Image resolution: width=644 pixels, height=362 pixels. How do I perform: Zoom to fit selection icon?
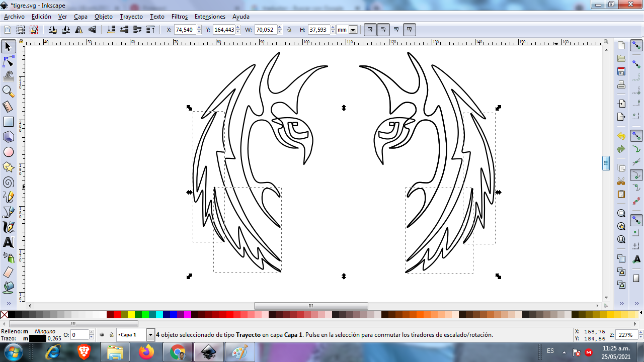621,213
